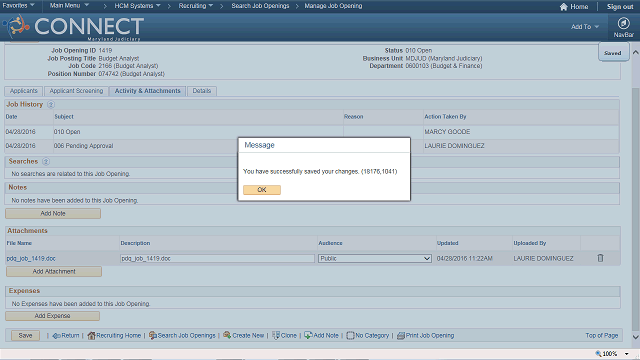Click the No Category icon

350,336
